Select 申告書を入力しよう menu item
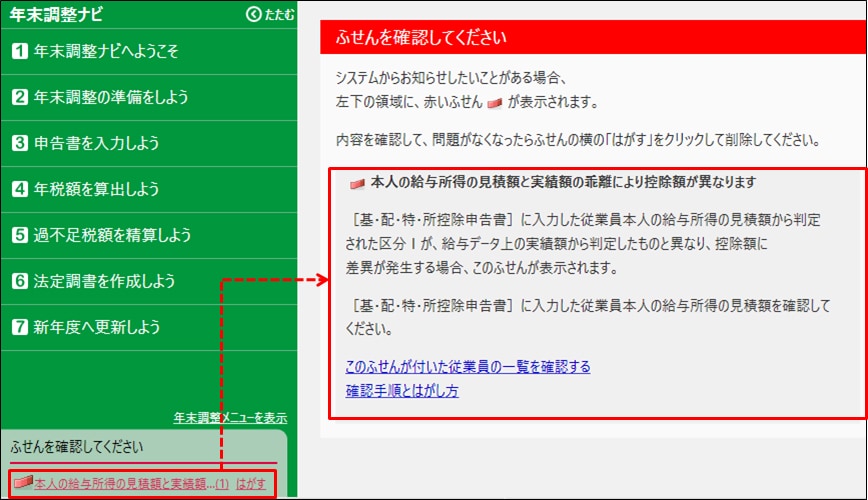This screenshot has width=868, height=500. [x=97, y=143]
